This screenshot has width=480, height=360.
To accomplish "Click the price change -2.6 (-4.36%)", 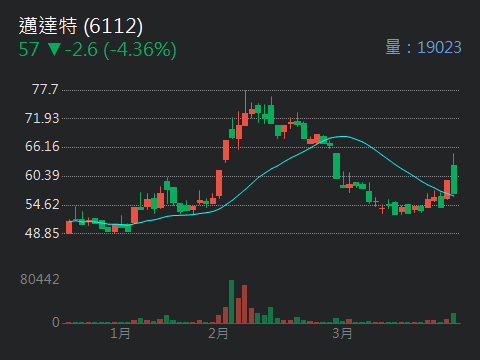I will point(121,50).
